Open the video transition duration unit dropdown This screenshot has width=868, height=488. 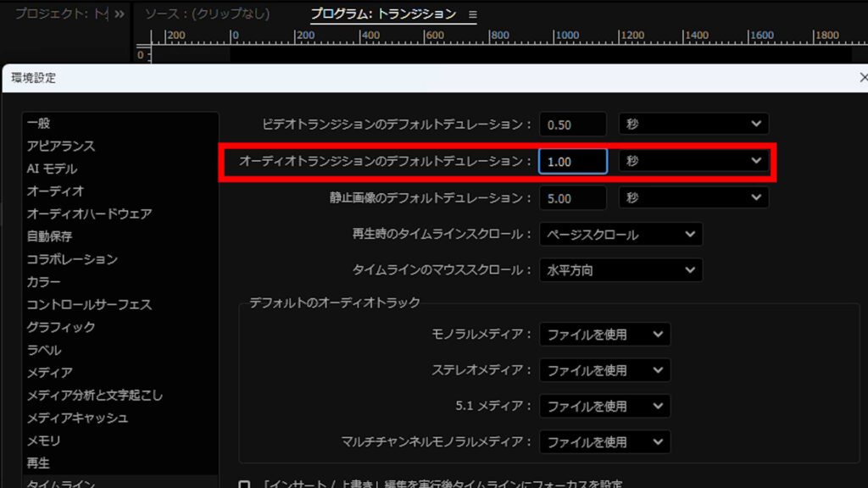click(x=693, y=124)
